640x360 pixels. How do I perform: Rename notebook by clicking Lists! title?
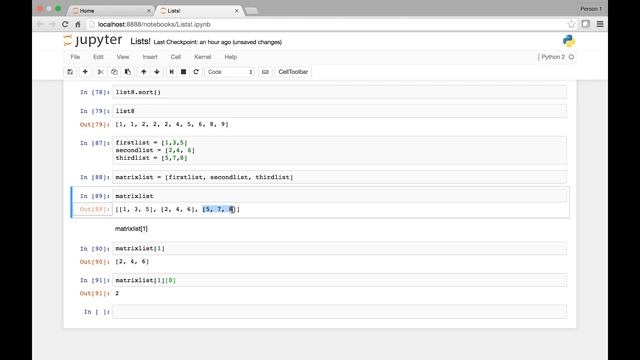tap(140, 41)
